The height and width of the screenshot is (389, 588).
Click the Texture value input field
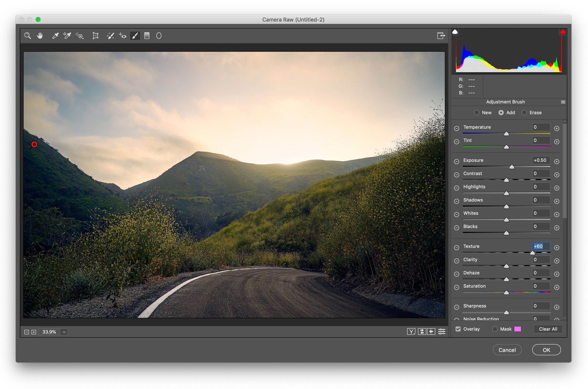(x=541, y=246)
